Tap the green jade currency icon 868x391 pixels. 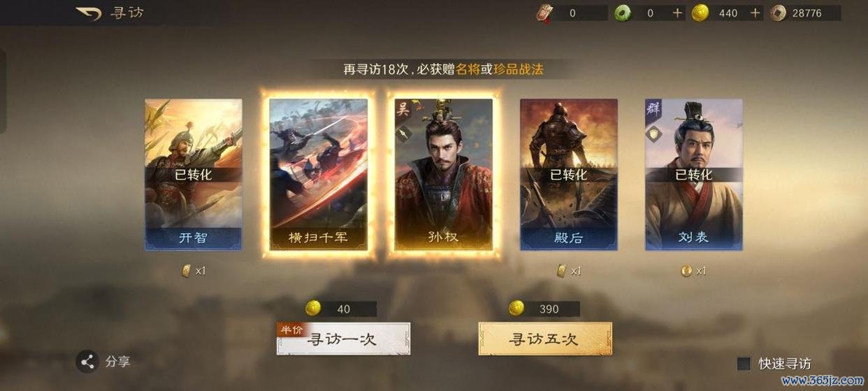pyautogui.click(x=622, y=13)
